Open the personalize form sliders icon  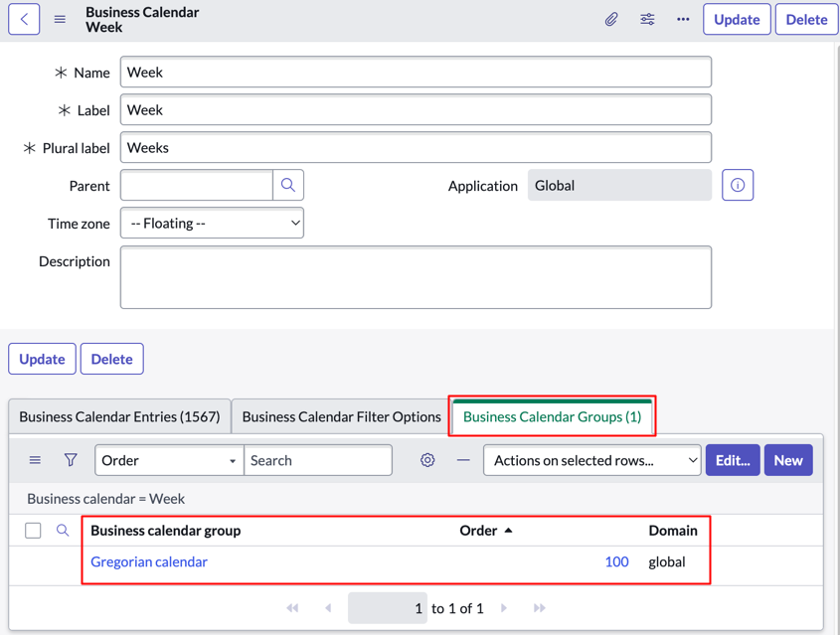(647, 19)
